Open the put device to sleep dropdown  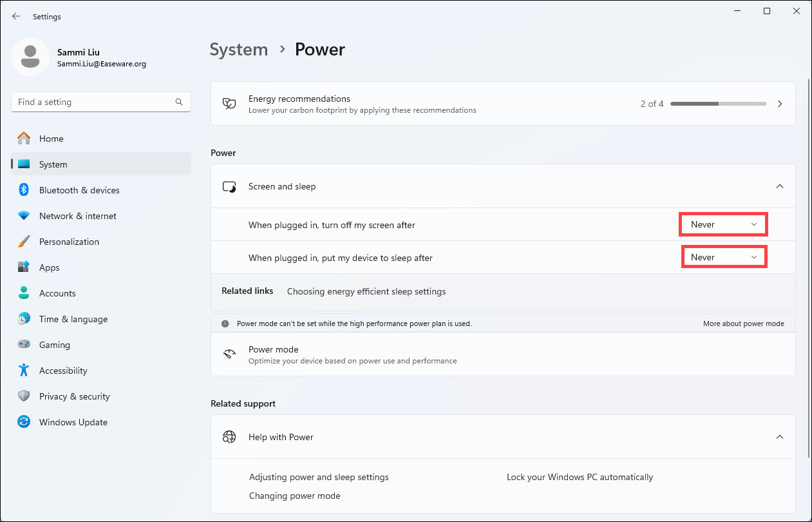[x=724, y=257]
